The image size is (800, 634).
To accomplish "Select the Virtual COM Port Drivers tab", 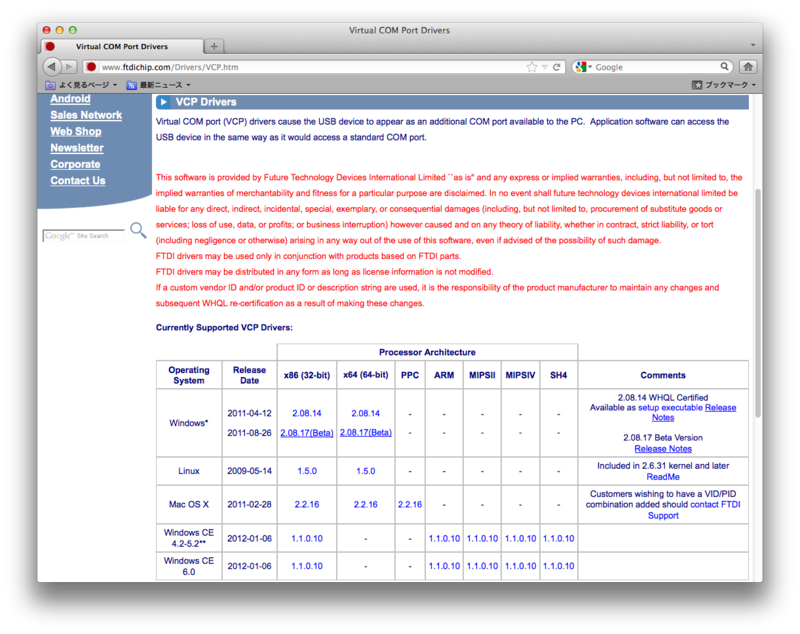I will click(121, 46).
